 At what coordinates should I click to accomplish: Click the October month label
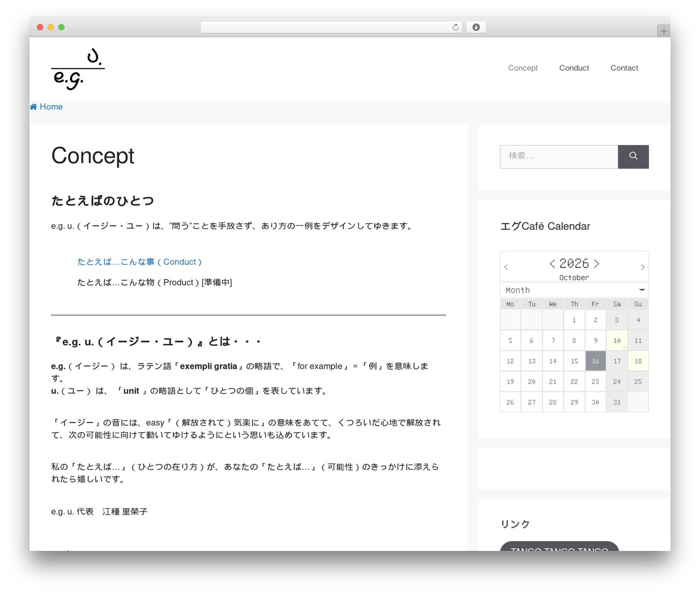tap(574, 277)
